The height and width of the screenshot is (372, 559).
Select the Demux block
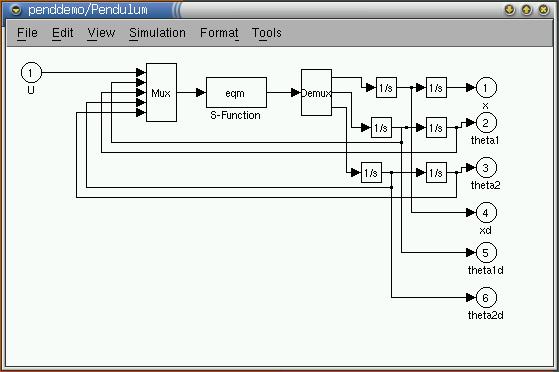click(316, 92)
